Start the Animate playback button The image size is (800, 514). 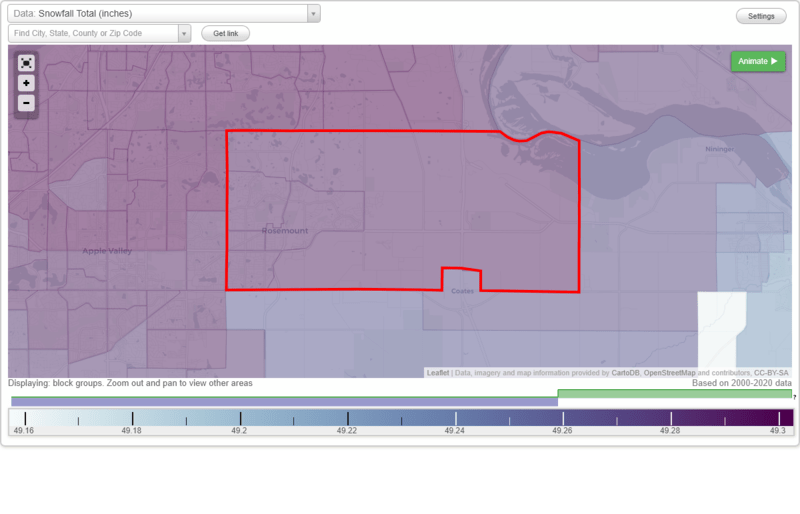[758, 61]
